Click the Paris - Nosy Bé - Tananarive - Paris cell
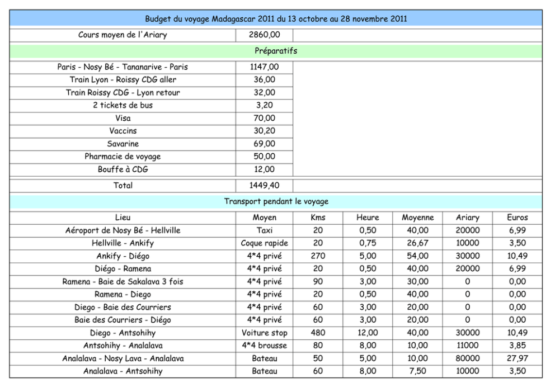This screenshot has width=555, height=392. tap(123, 67)
